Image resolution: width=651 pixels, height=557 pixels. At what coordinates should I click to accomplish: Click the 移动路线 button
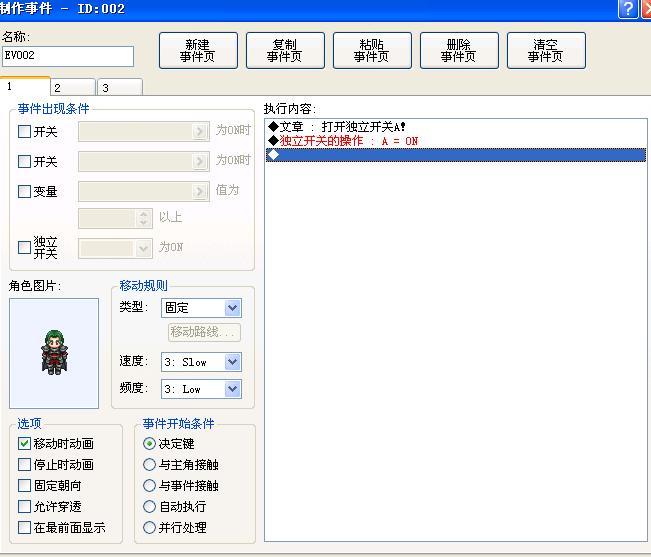(x=204, y=332)
